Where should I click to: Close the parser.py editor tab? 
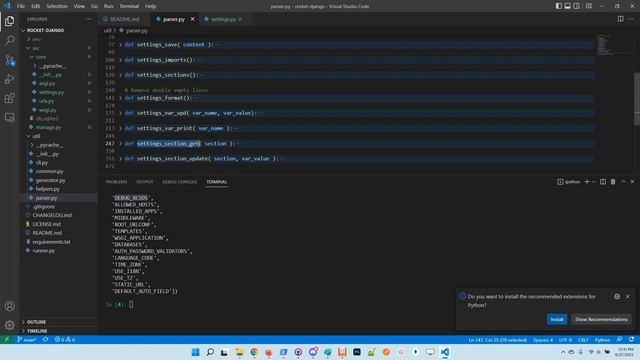coord(193,19)
